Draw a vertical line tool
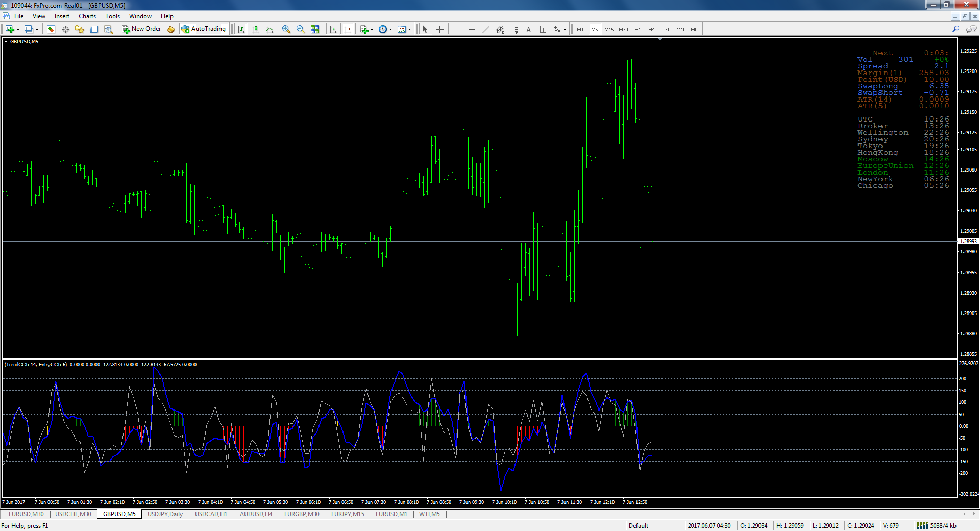 (457, 29)
